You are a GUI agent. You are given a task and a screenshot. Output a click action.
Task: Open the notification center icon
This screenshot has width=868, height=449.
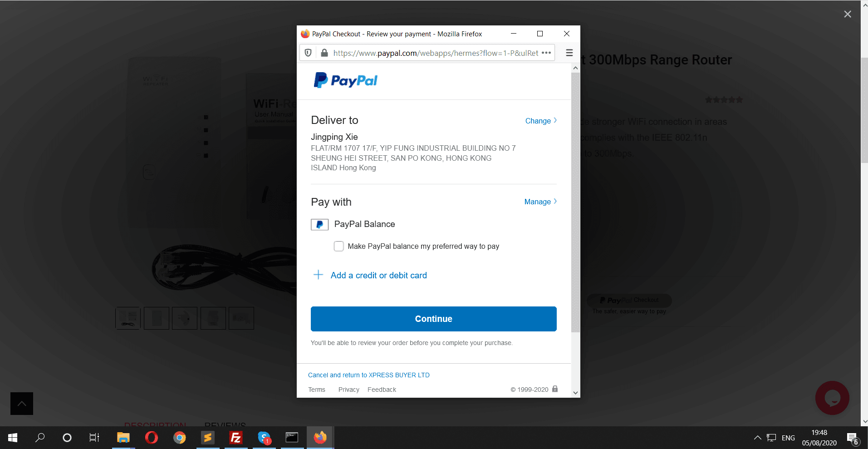coord(853,438)
